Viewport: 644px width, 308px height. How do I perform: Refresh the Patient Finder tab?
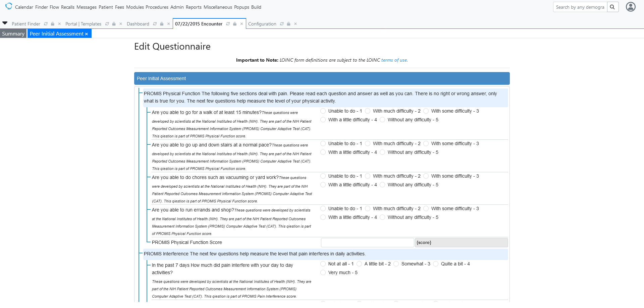tap(46, 24)
